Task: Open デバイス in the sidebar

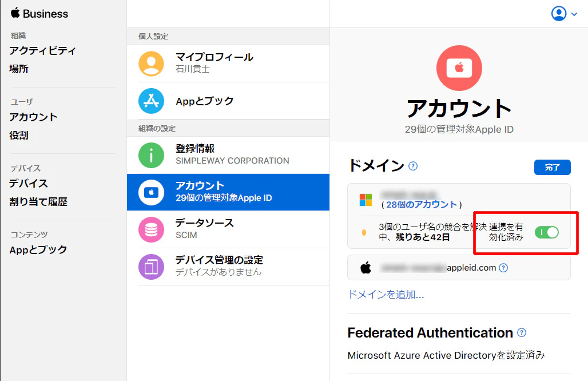Action: click(x=29, y=184)
